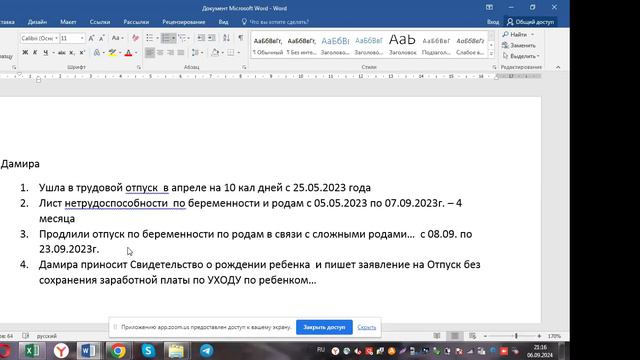Switch to print layout view

click(454, 336)
